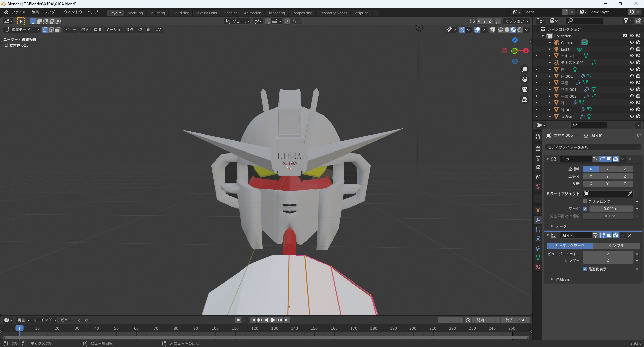Click the zoom magnifier icon in viewport
Viewport: 644px width, 347px height.
click(x=524, y=69)
